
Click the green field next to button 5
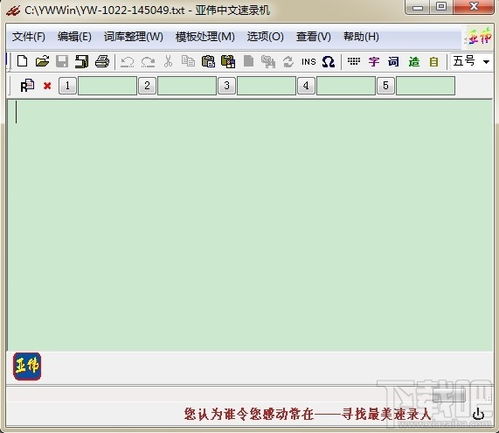click(x=426, y=86)
